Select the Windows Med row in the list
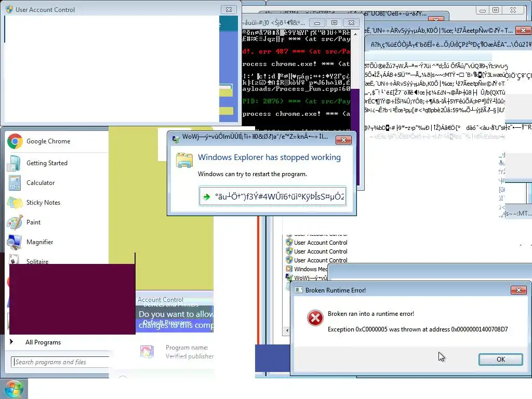Image resolution: width=532 pixels, height=399 pixels. (307, 269)
